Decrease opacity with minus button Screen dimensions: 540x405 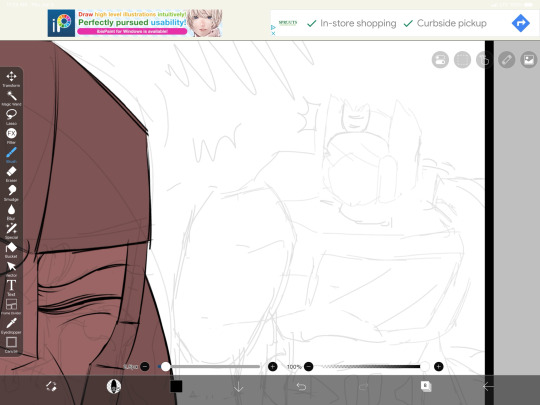click(309, 366)
